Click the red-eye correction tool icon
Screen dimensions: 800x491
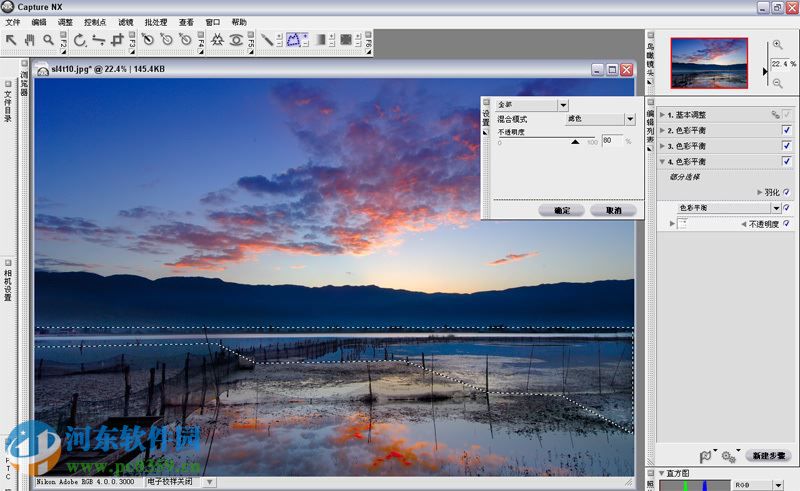pos(236,40)
